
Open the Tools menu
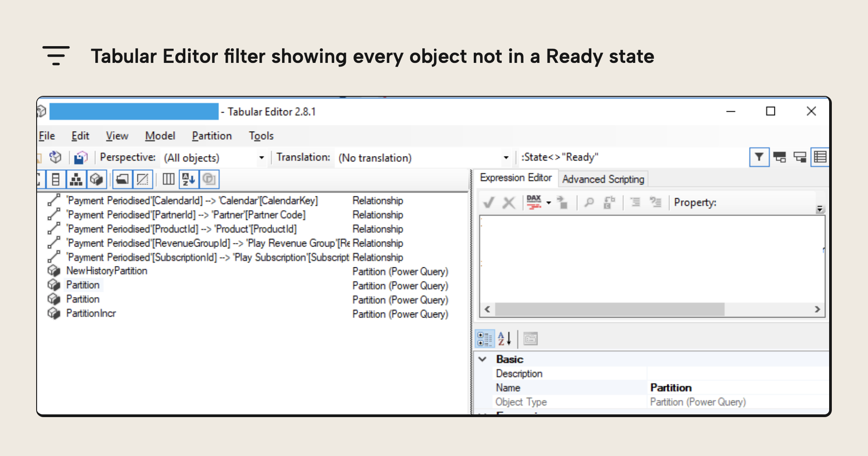[261, 136]
